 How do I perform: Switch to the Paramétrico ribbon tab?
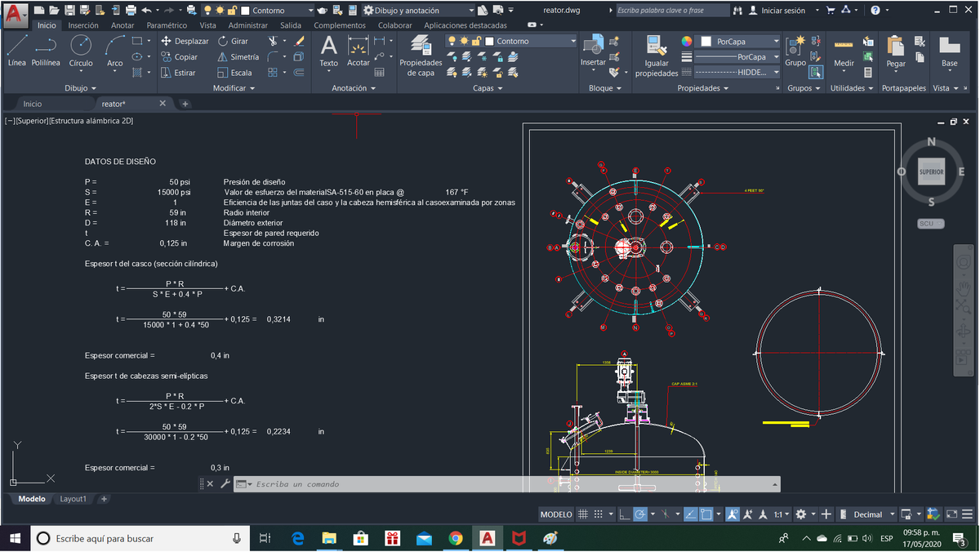[167, 25]
